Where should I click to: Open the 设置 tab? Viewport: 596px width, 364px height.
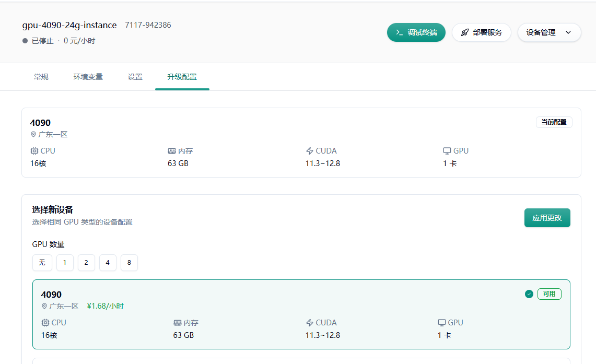tap(135, 77)
